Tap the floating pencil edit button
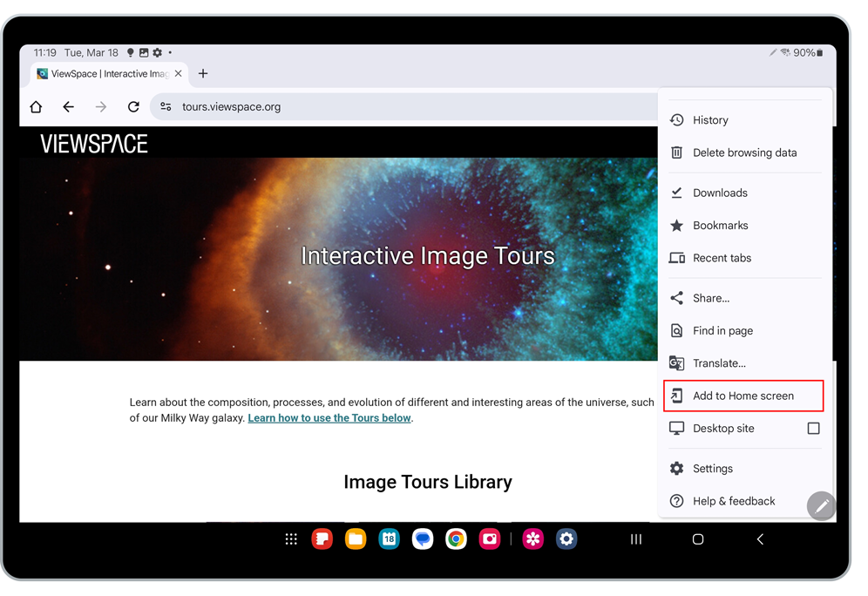The height and width of the screenshot is (596, 868). pyautogui.click(x=822, y=505)
